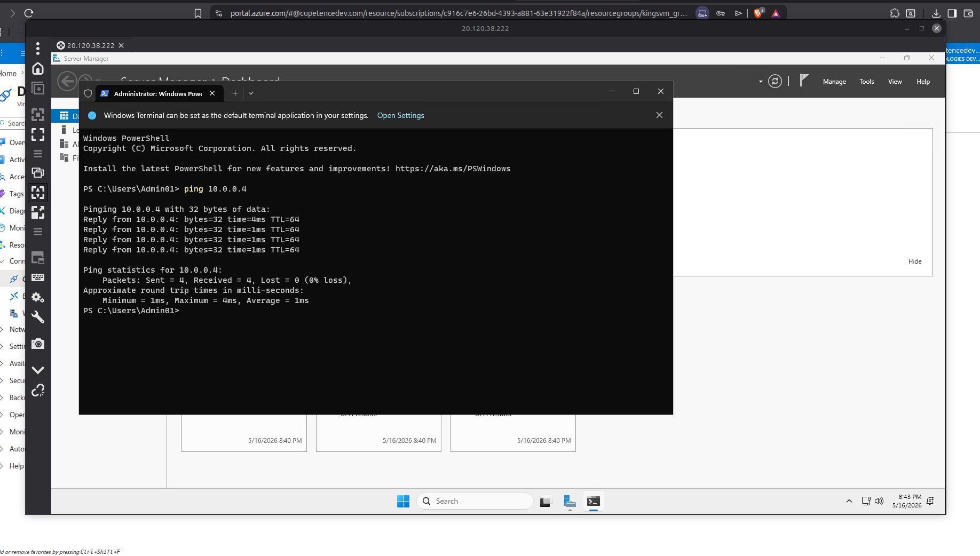Click the password key icon in the address bar
The width and height of the screenshot is (980, 556).
click(721, 13)
